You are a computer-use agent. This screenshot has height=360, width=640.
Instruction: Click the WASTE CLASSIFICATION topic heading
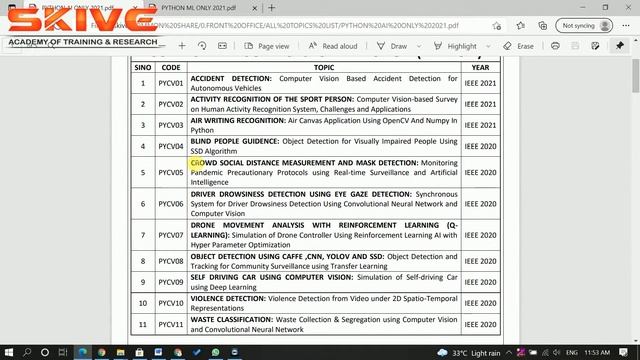[x=231, y=320]
